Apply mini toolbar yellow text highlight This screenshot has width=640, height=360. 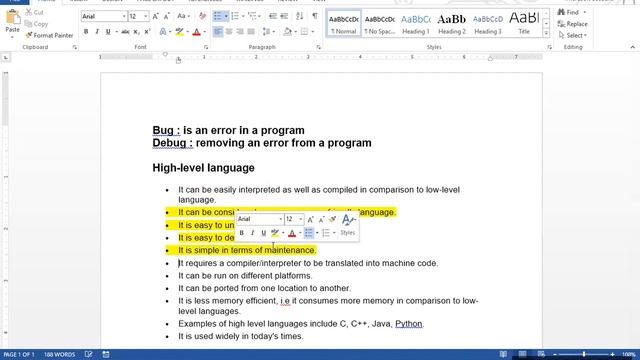[275, 233]
